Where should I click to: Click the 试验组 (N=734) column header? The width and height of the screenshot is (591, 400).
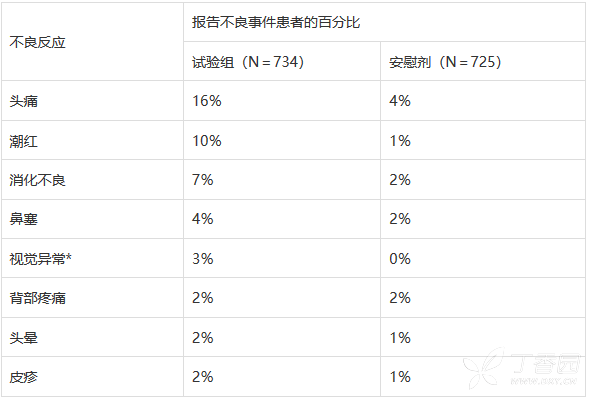pos(248,62)
